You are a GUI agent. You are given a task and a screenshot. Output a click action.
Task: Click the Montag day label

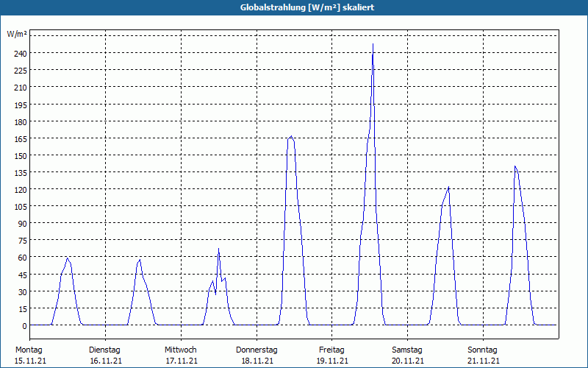pos(29,350)
